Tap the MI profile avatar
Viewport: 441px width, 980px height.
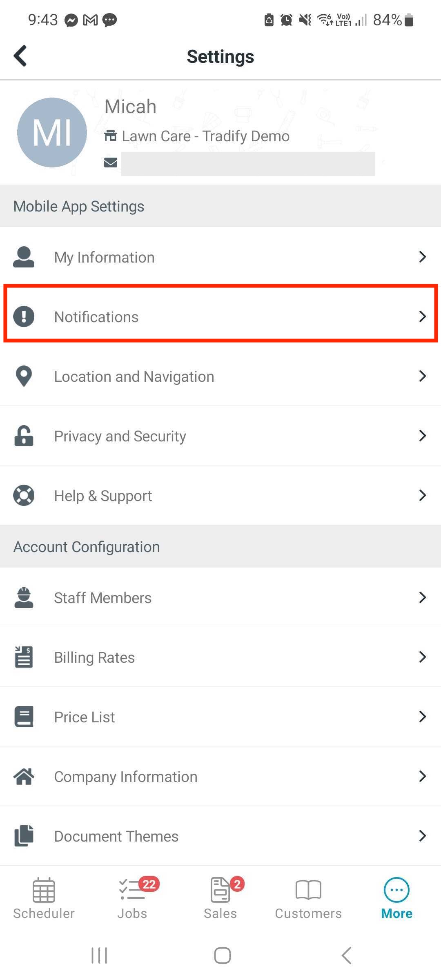pyautogui.click(x=52, y=132)
